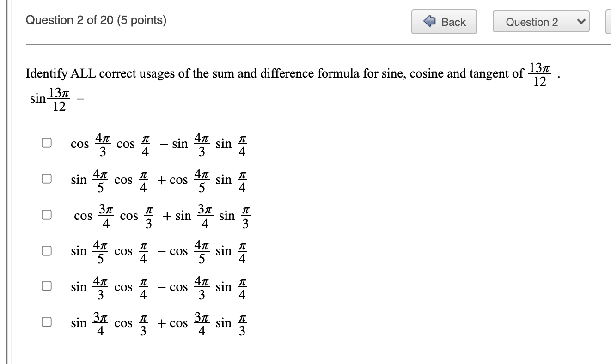This screenshot has width=611, height=364.
Task: Select the last option sin 3π/4 cos π/3
Action: 46,322
